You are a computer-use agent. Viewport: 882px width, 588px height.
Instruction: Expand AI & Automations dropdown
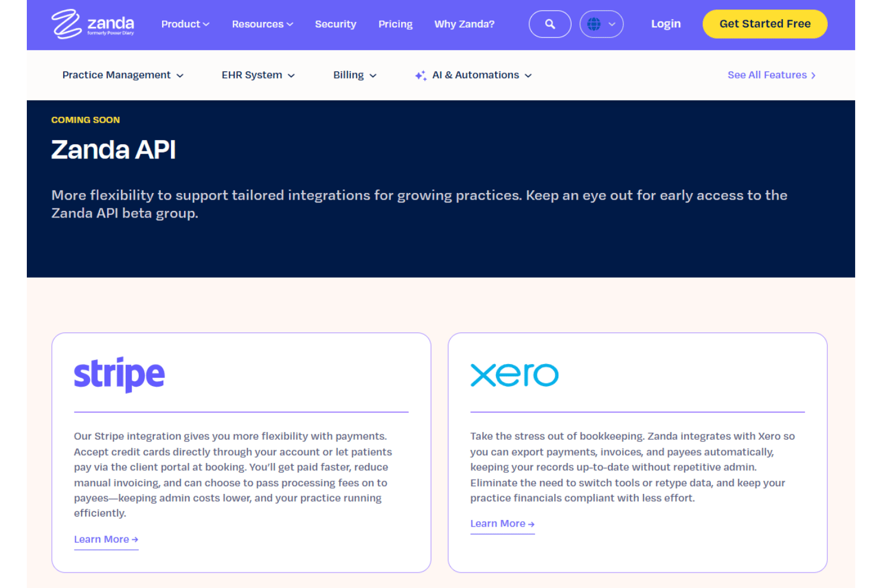click(482, 75)
